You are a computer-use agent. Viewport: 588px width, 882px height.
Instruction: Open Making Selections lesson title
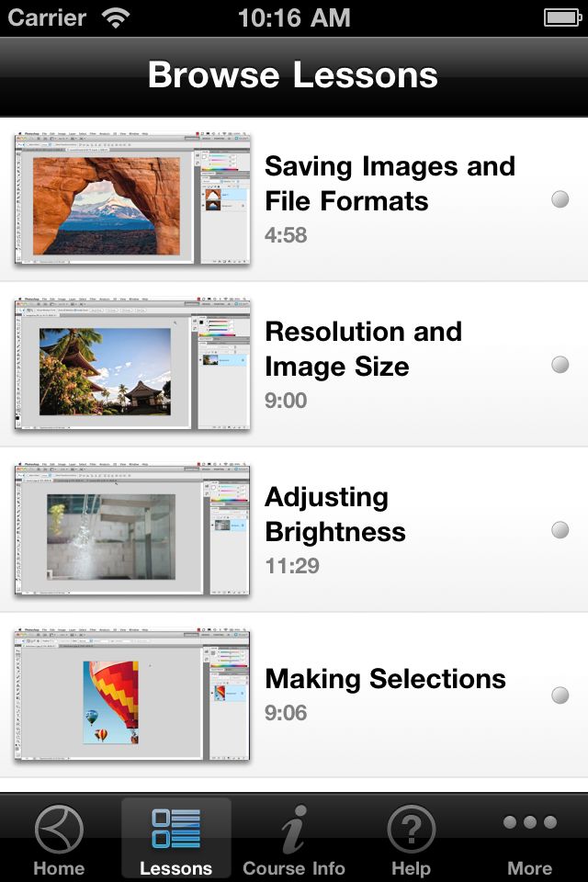(x=385, y=678)
